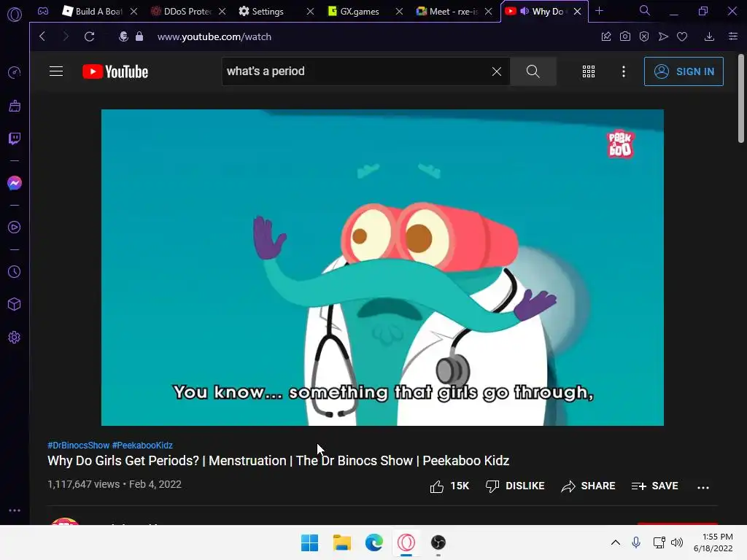Image resolution: width=747 pixels, height=560 pixels.
Task: Open Windows Start menu
Action: (309, 542)
